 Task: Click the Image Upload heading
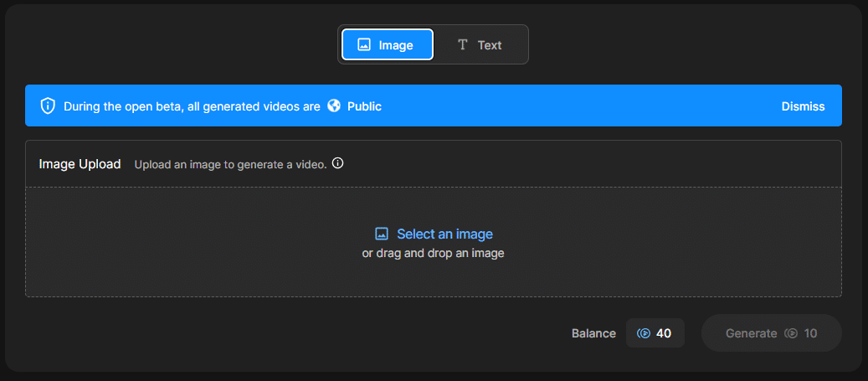pos(80,164)
